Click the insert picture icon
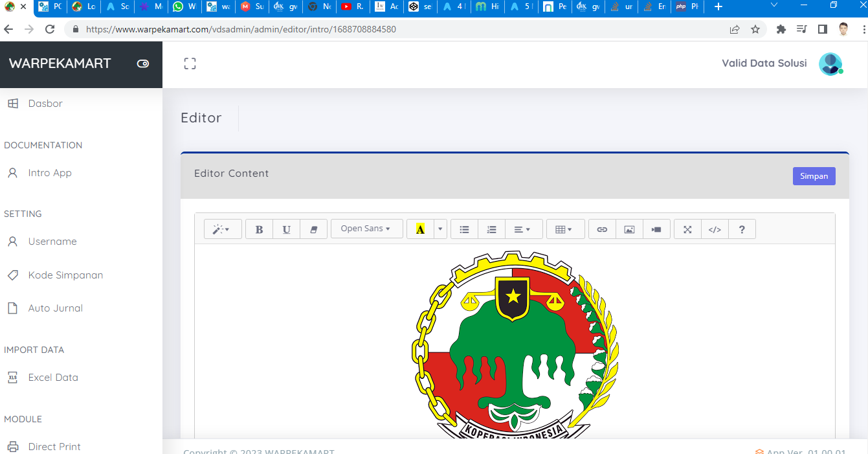 coord(629,229)
